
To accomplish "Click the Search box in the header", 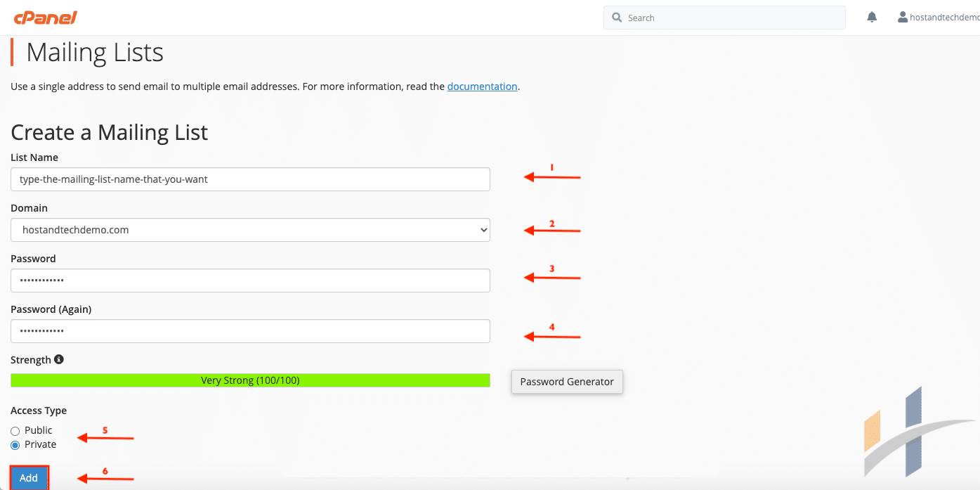I will [724, 17].
